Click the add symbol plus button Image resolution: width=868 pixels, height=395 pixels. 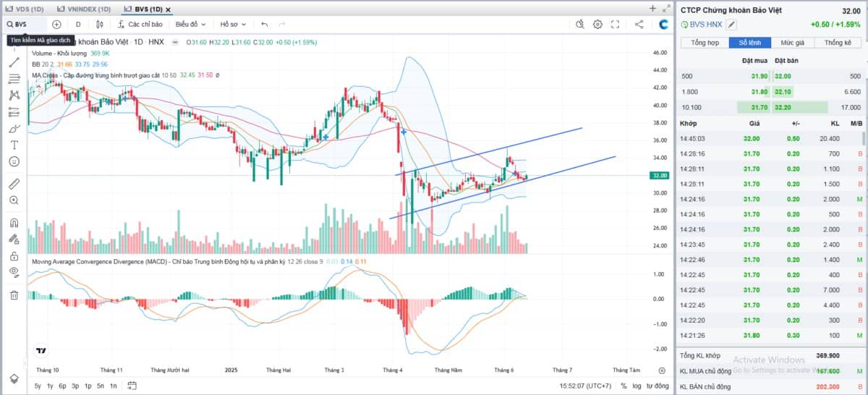56,24
